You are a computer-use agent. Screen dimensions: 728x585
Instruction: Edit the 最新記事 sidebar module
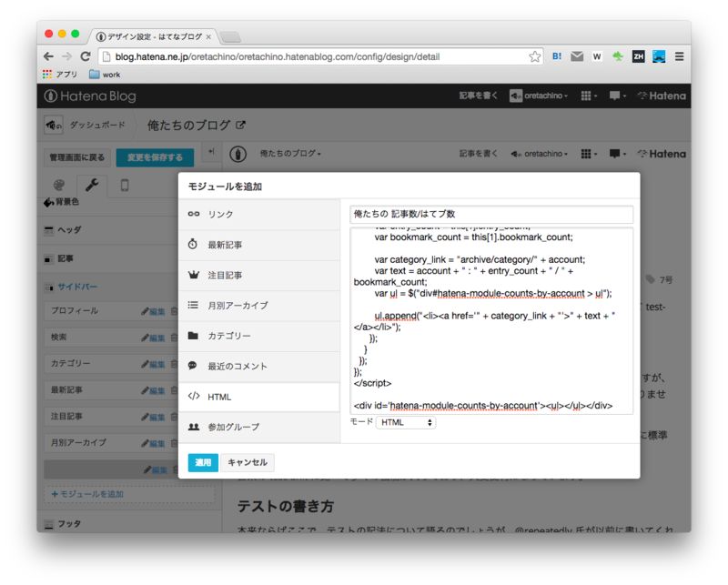[x=153, y=391]
